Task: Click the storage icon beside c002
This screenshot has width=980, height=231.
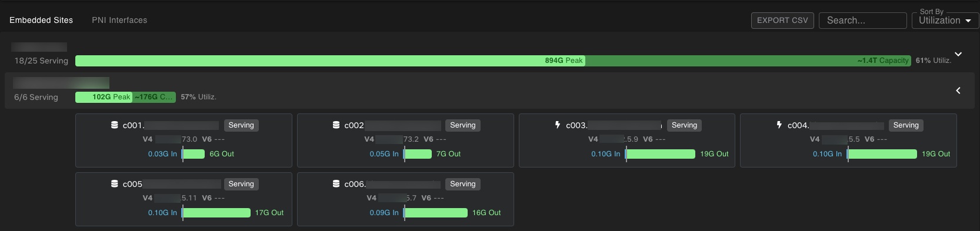Action: tap(336, 125)
